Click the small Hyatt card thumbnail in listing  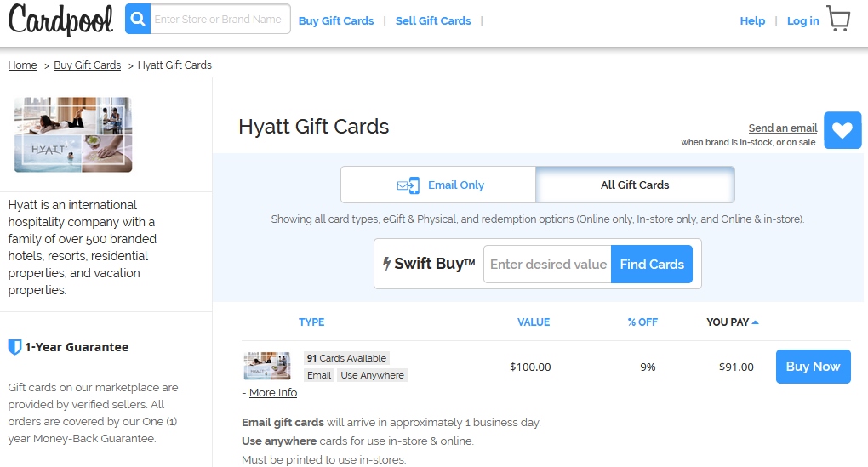[x=267, y=366]
